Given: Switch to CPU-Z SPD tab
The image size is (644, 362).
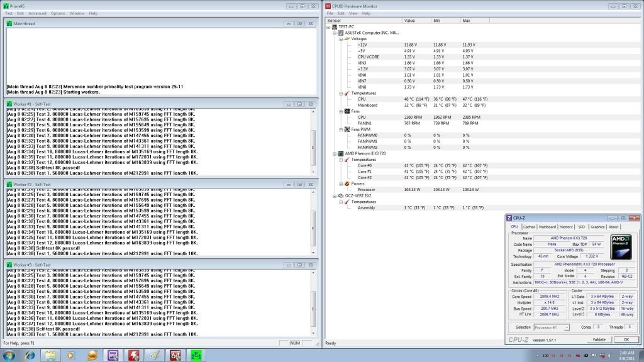Looking at the screenshot, I should click(582, 227).
